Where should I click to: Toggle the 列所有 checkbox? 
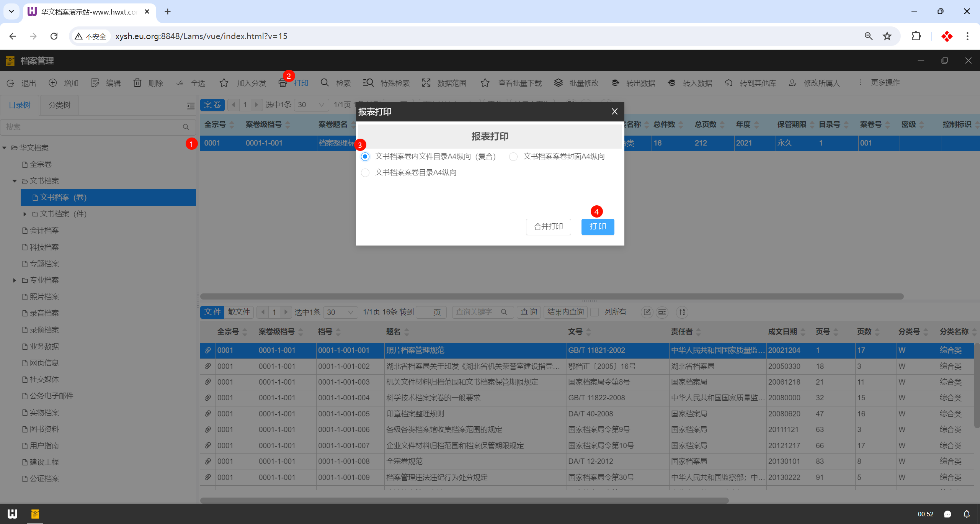click(x=595, y=312)
